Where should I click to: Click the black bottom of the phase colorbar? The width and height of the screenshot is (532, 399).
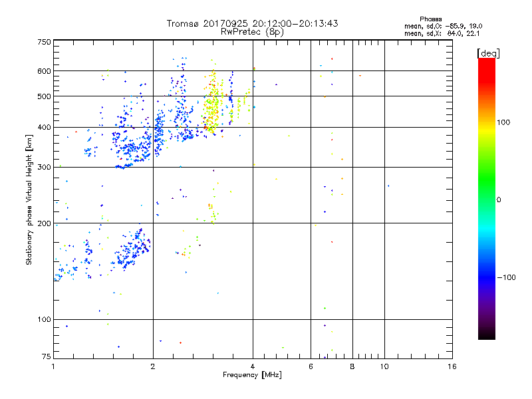point(487,334)
